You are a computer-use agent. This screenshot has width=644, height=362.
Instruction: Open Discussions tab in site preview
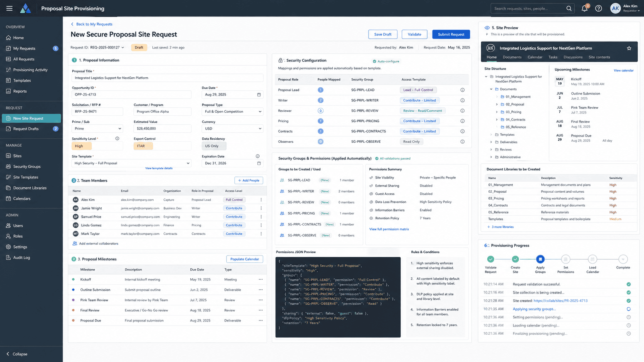(573, 57)
